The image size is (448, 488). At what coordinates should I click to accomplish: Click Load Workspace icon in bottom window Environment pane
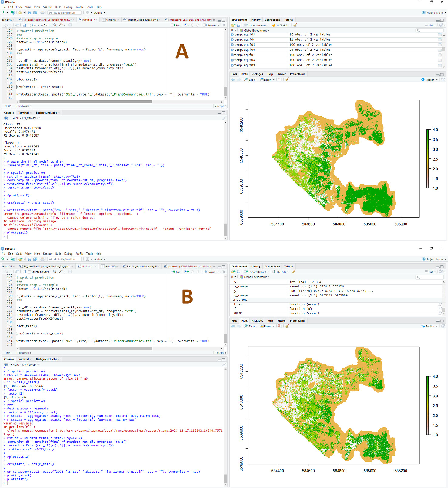pyautogui.click(x=233, y=272)
